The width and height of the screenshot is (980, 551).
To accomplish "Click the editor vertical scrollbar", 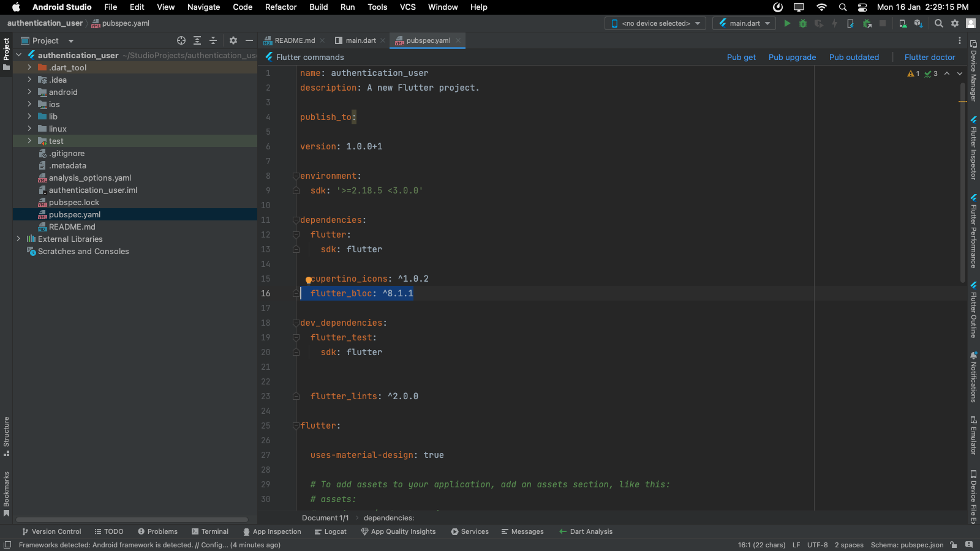I will pyautogui.click(x=963, y=184).
